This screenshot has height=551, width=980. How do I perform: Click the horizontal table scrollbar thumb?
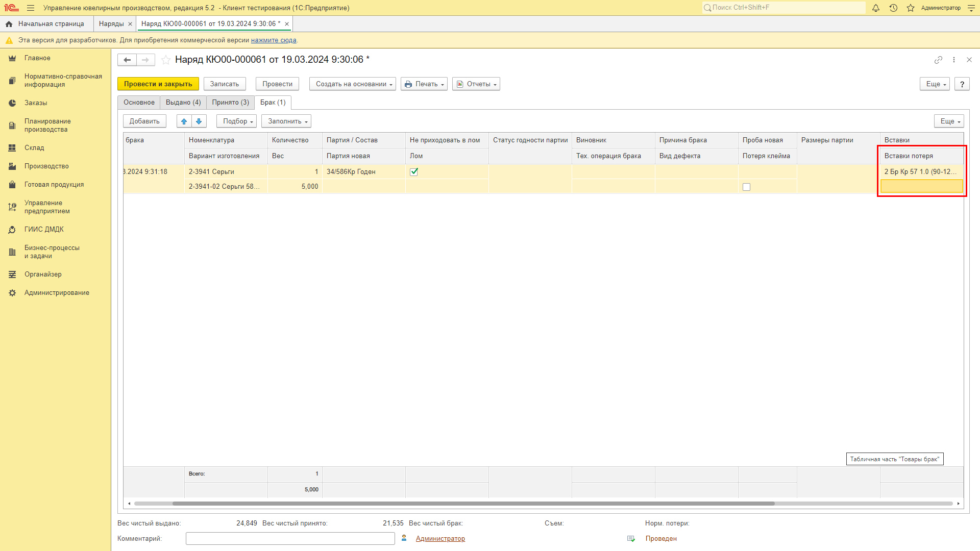click(x=473, y=504)
